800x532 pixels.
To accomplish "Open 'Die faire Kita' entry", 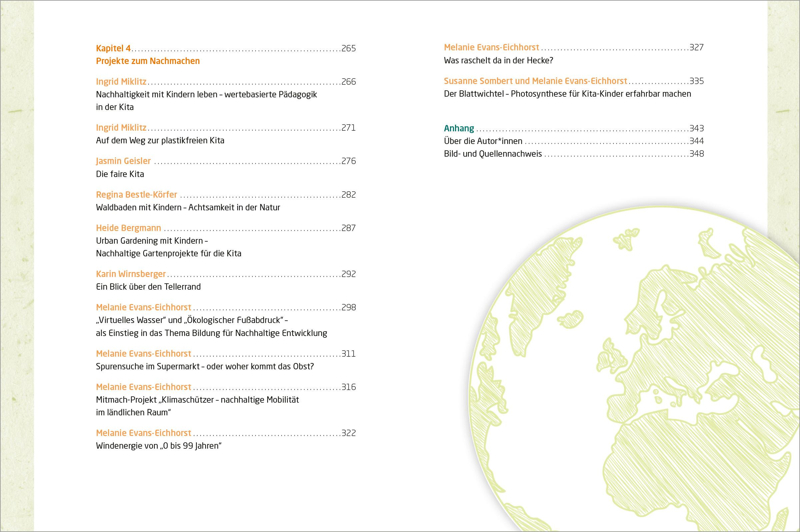I will (x=120, y=174).
